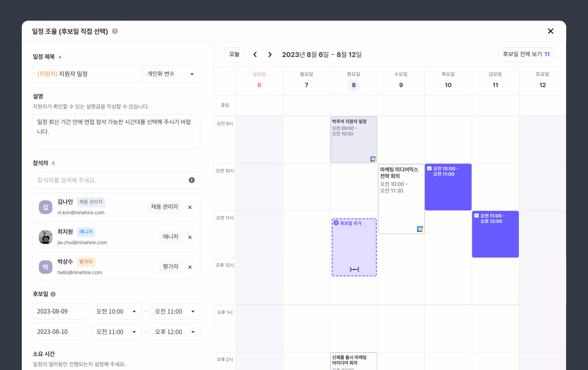
Task: Click the info icon next to 후보일
Action: coord(53,294)
